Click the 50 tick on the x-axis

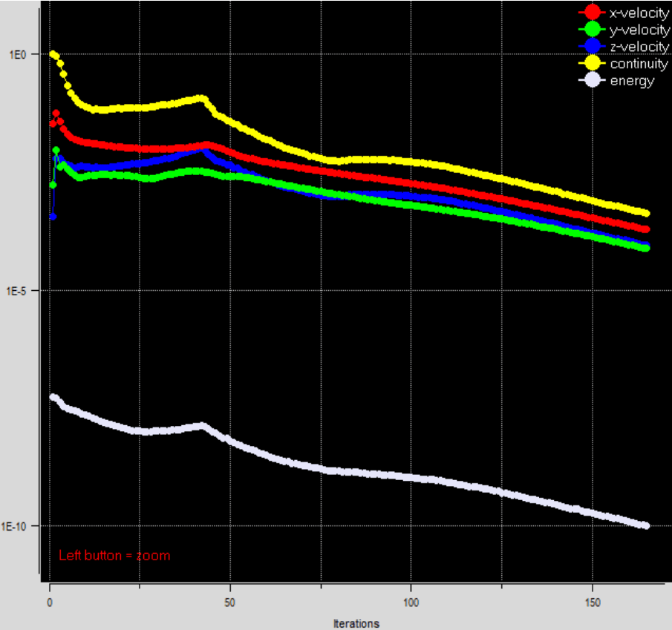[x=230, y=599]
